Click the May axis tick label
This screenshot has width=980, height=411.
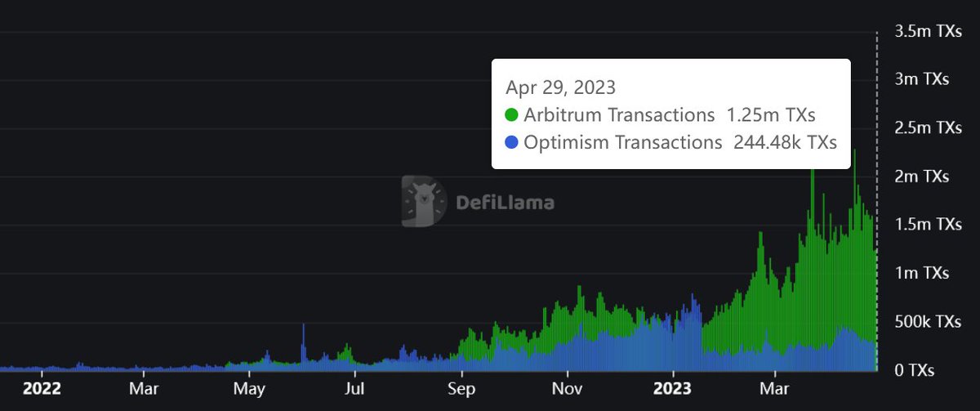[249, 389]
